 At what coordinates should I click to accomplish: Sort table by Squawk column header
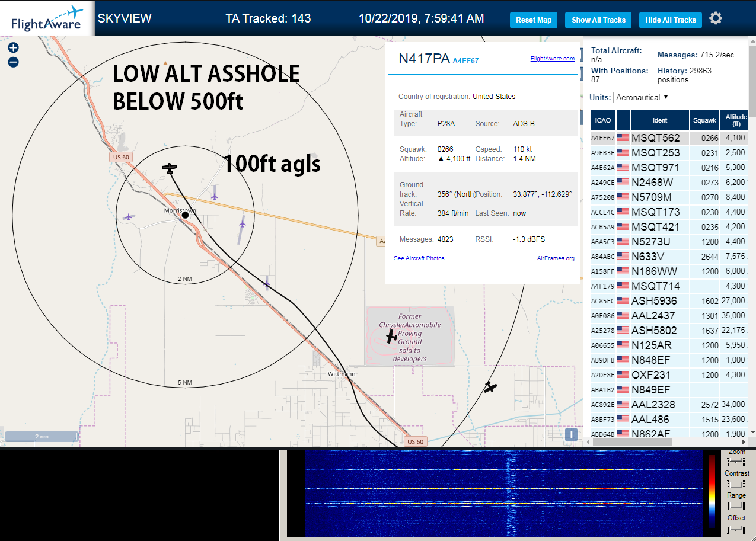[x=705, y=120]
